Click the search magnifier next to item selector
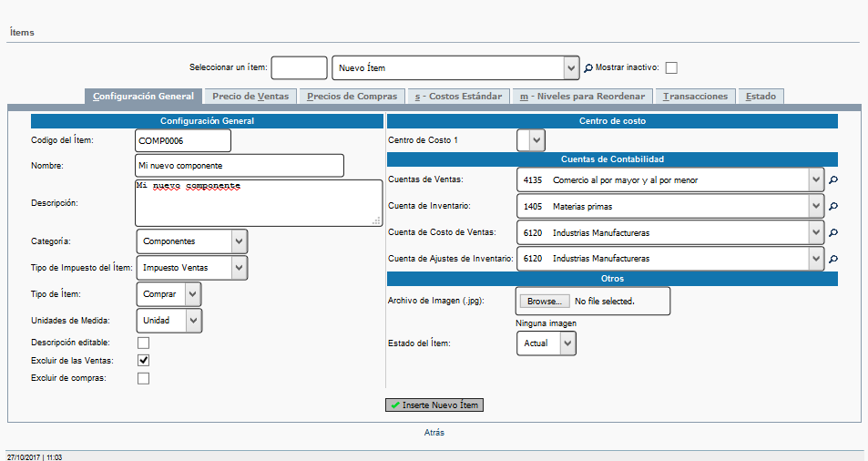This screenshot has height=461, width=868. (x=588, y=68)
